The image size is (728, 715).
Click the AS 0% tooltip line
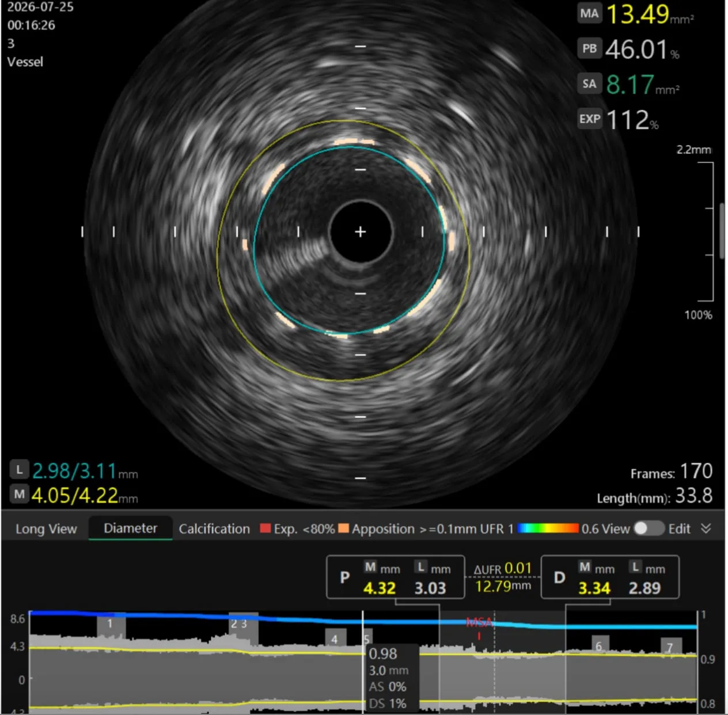tap(388, 687)
